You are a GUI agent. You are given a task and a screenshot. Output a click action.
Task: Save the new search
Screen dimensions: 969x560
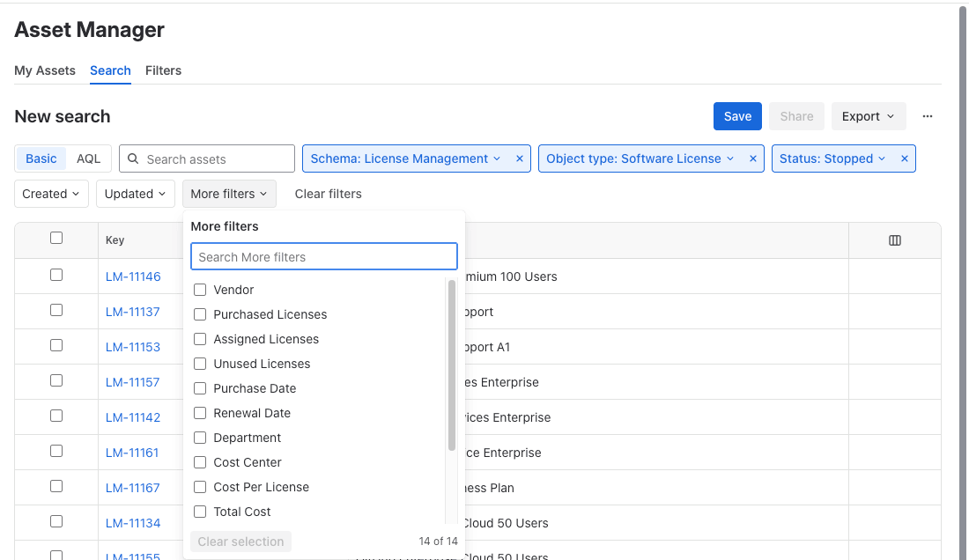click(x=737, y=116)
